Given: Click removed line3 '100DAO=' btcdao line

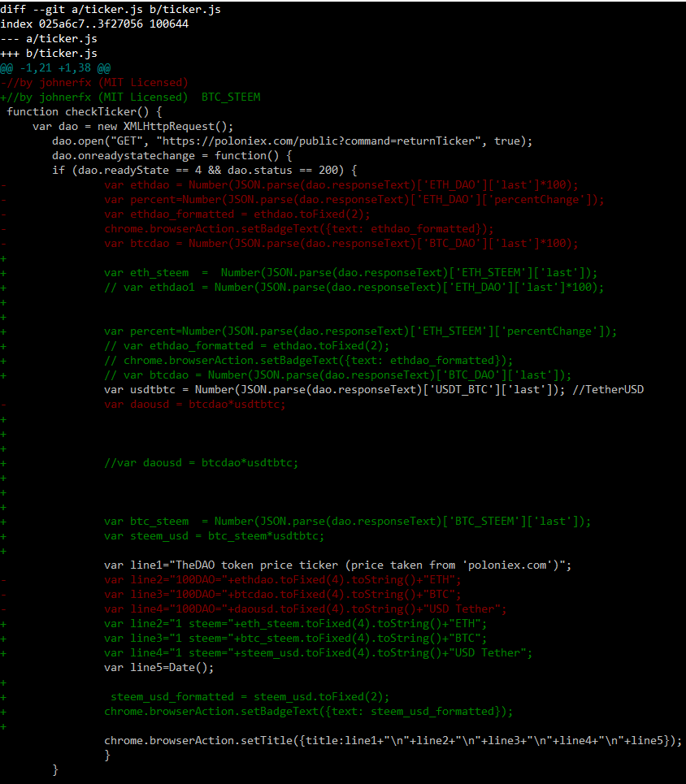Looking at the screenshot, I should click(x=283, y=594).
